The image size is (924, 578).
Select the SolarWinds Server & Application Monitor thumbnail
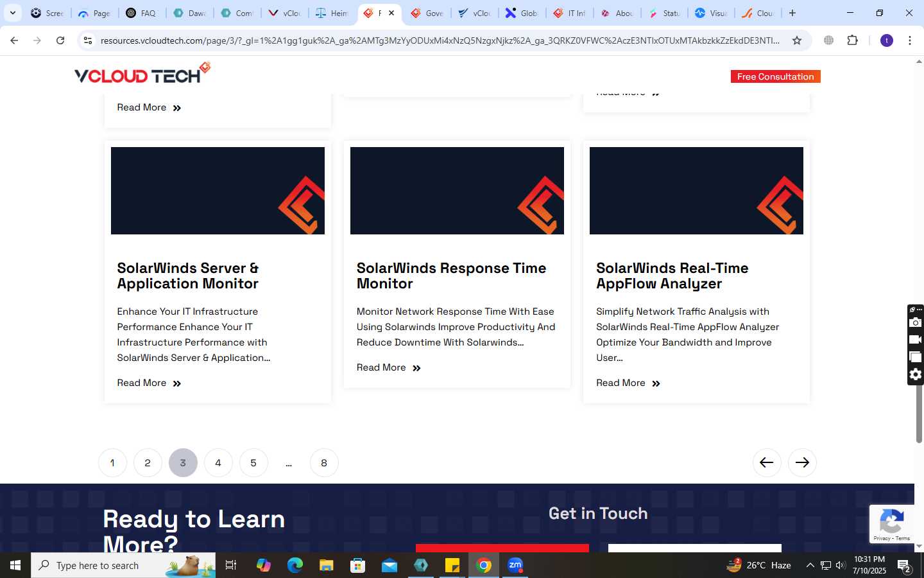218,191
